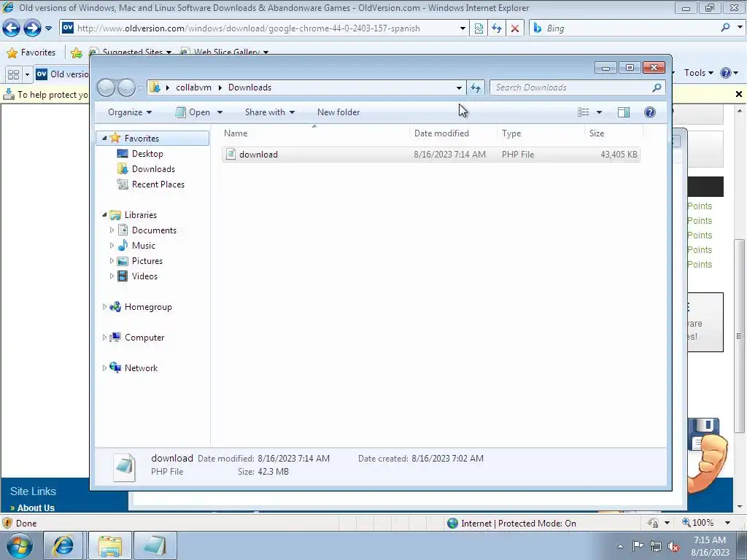Open the Share with menu

tap(270, 112)
